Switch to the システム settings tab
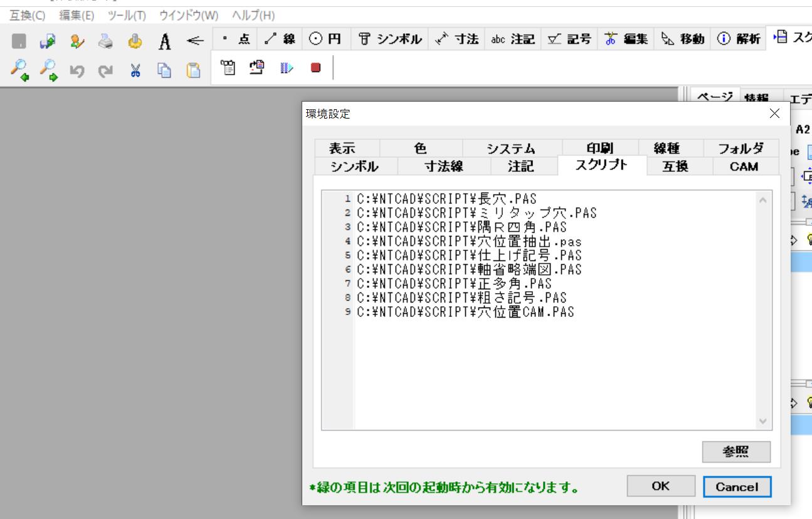Image resolution: width=812 pixels, height=519 pixels. pos(512,148)
